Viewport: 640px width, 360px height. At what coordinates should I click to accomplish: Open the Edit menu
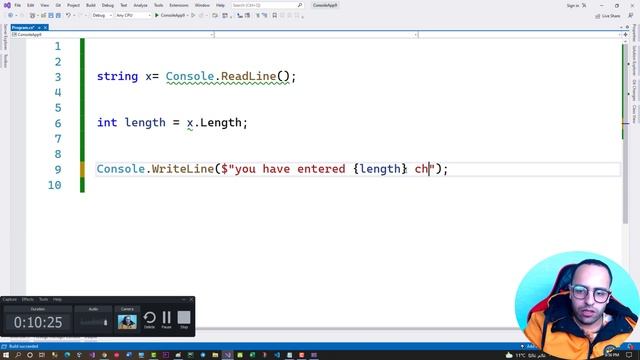pos(31,5)
